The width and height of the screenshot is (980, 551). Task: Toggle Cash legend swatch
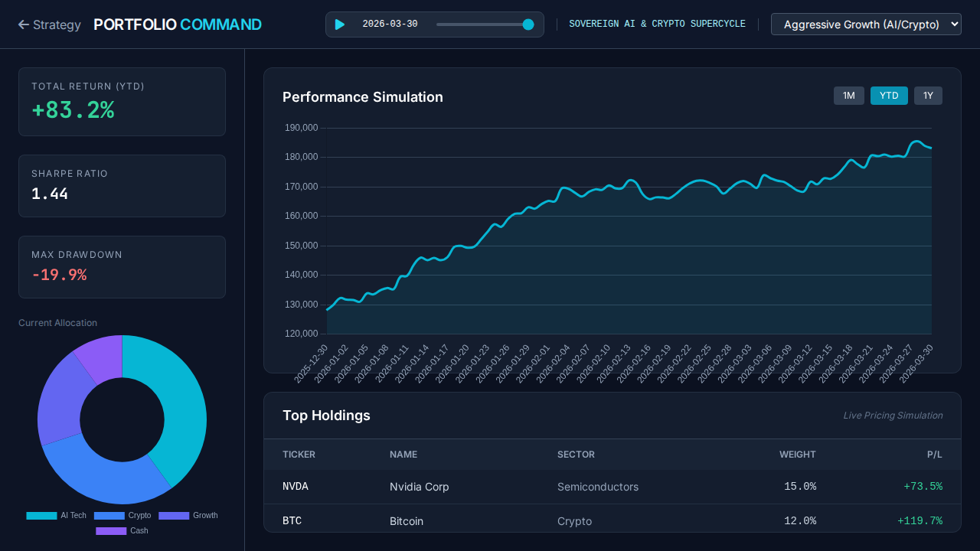(x=111, y=531)
